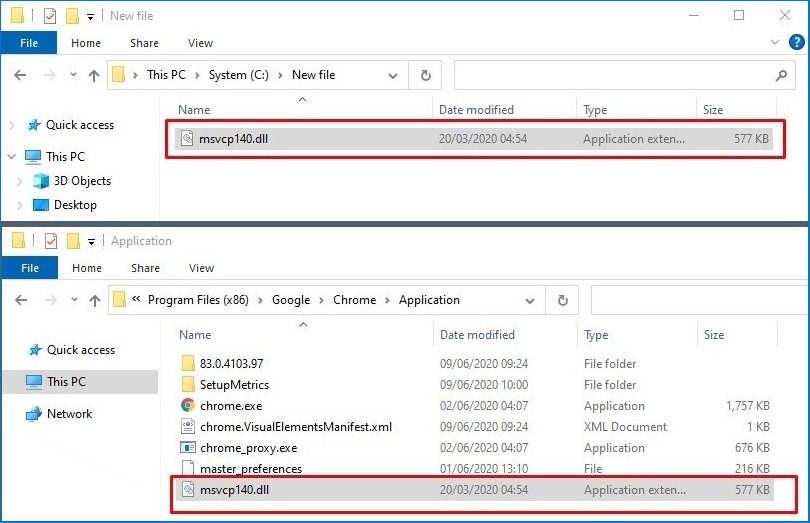Click search box in Application window
Screen dimensions: 810x523
pyautogui.click(x=700, y=300)
